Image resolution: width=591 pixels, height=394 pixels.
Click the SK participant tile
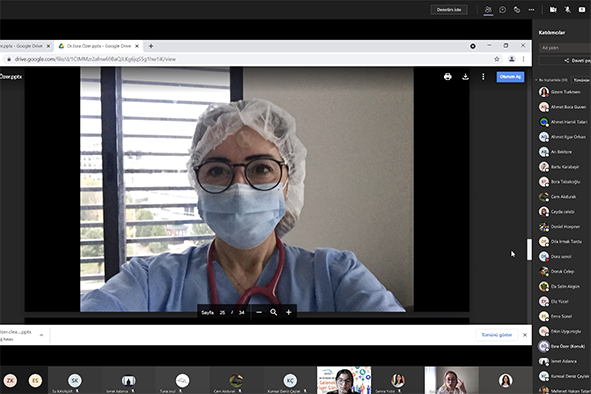(75, 380)
